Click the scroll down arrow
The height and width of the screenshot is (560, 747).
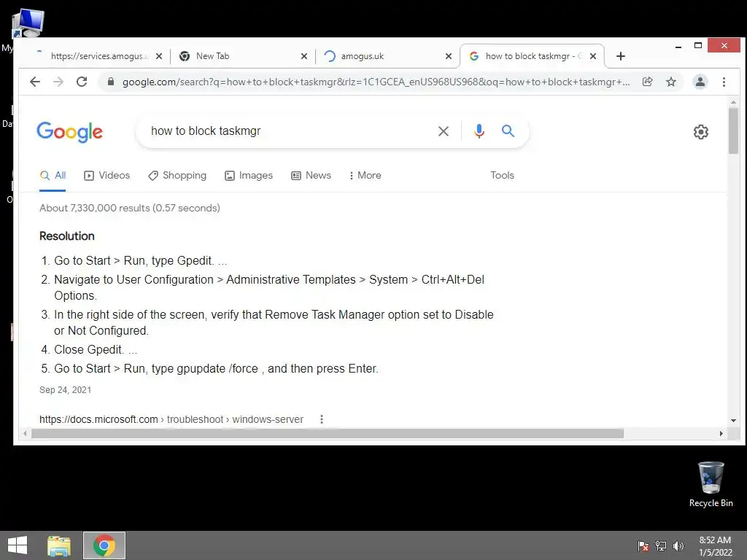click(x=733, y=421)
